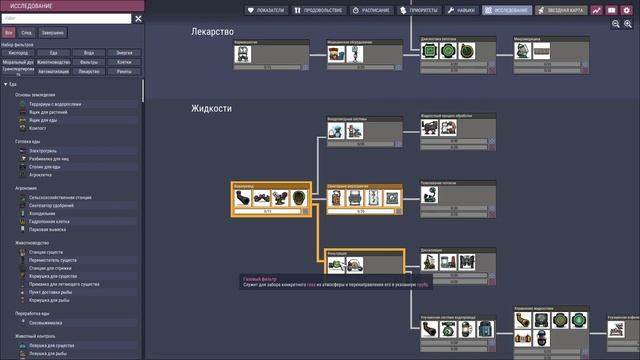This screenshot has width=640, height=360.
Task: Focus the Filter search input field
Action: [67, 18]
